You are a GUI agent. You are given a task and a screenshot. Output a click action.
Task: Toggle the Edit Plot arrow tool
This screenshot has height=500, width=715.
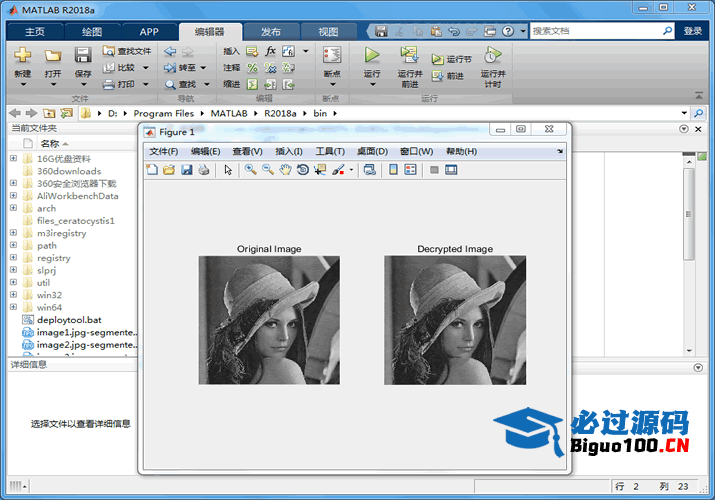[x=228, y=170]
